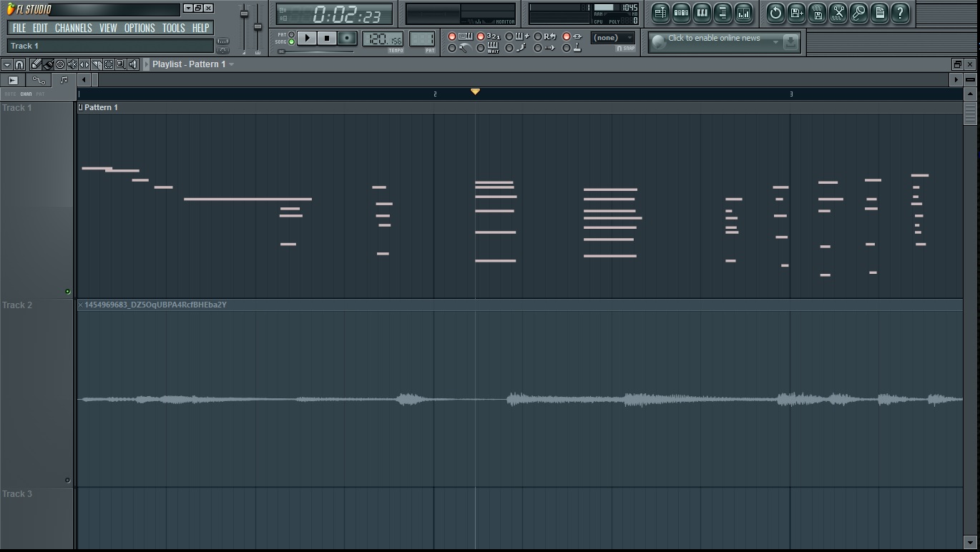Save new version floppy-plus icon
Viewport: 980px width, 552px height.
[796, 12]
